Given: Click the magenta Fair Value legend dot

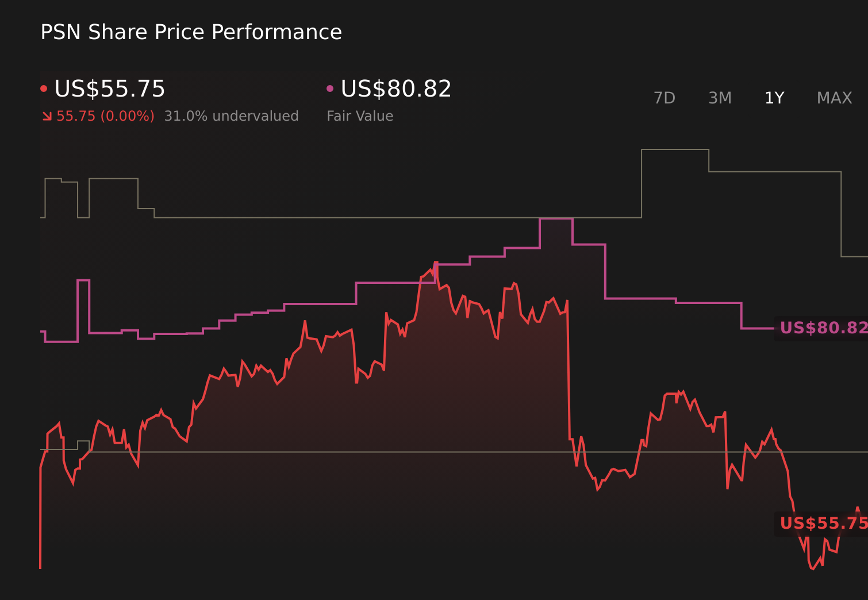Looking at the screenshot, I should [330, 87].
